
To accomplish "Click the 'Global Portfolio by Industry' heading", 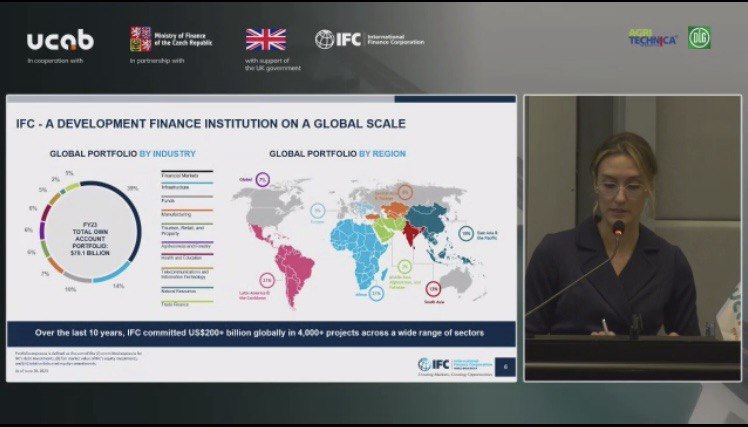I will point(123,154).
